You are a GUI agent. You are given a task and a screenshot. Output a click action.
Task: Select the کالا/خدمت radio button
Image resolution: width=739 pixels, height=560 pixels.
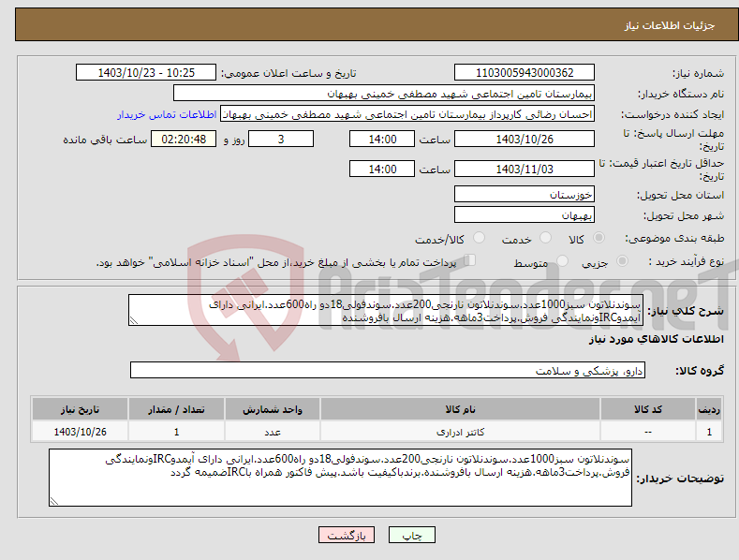479,238
